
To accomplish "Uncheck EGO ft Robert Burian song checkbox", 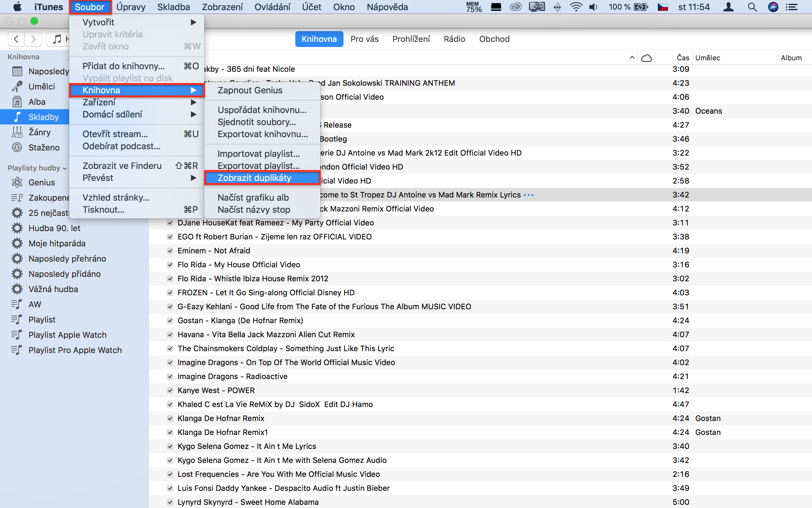I will point(170,237).
